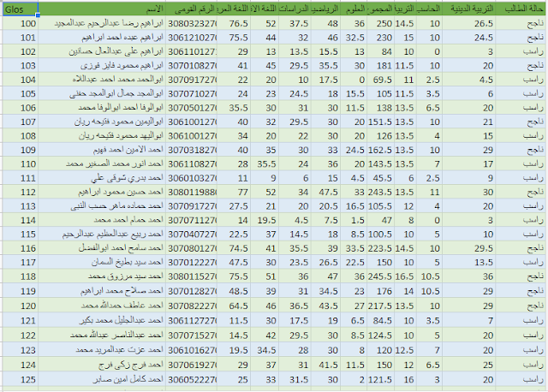Image resolution: width=548 pixels, height=392 pixels.
Task: Select the 'الرياضيات' math column header
Action: coord(325,9)
